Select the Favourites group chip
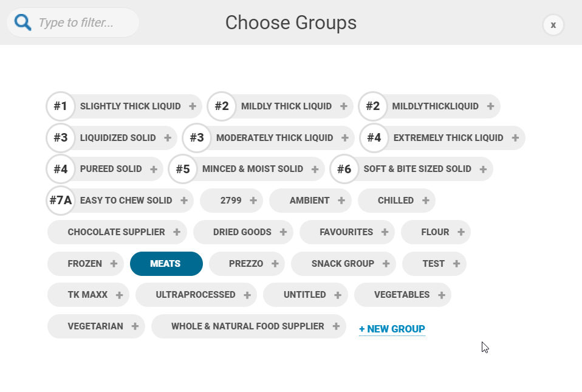The width and height of the screenshot is (582, 392). 347,232
